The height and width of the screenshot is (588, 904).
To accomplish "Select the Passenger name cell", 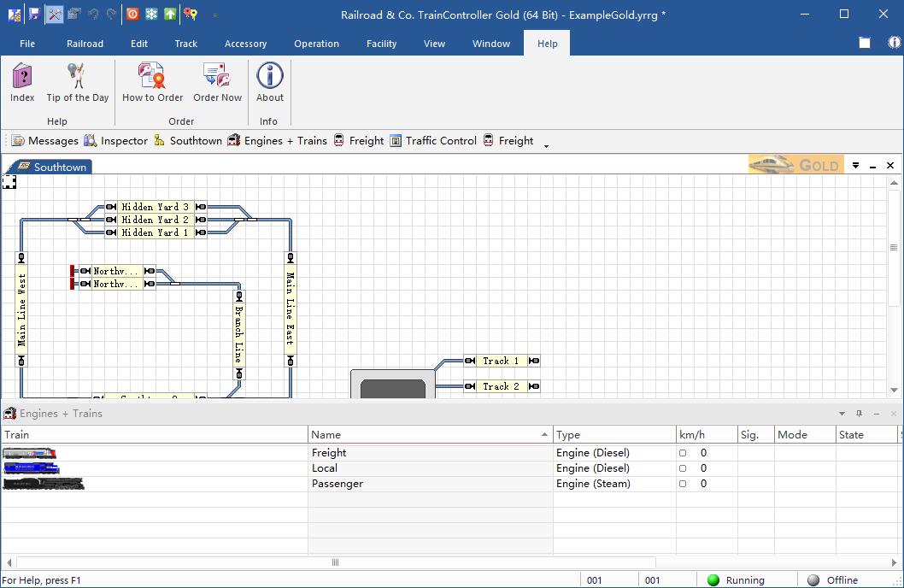I will point(431,484).
